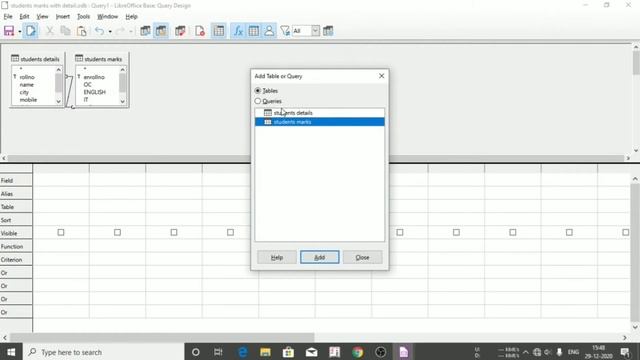Open the Save button dropdown arrow

pyautogui.click(x=19, y=31)
